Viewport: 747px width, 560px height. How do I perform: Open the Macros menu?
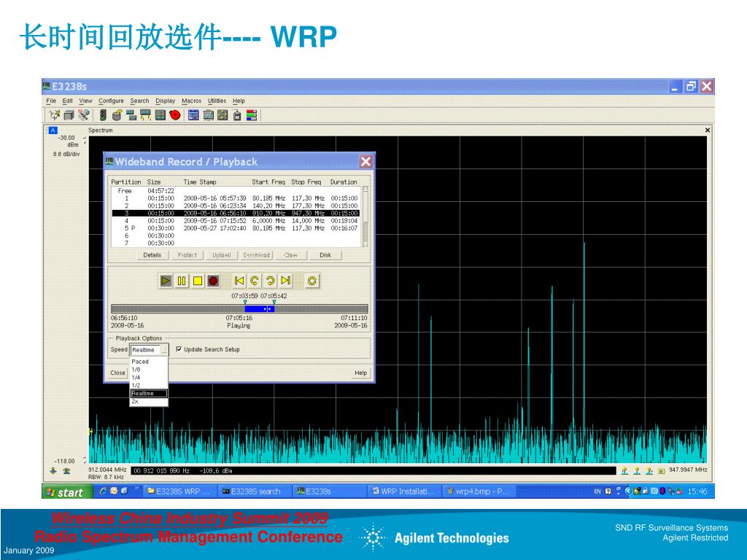tap(192, 101)
